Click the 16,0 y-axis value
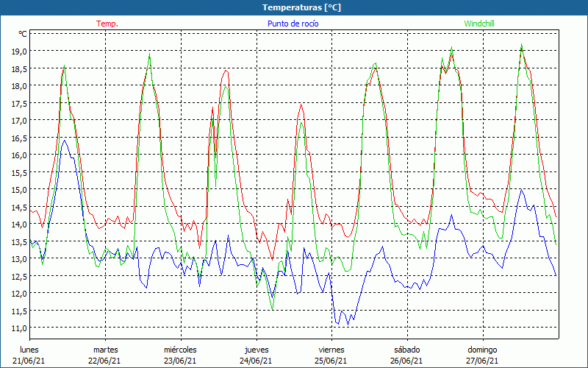This screenshot has width=588, height=368. pos(19,155)
